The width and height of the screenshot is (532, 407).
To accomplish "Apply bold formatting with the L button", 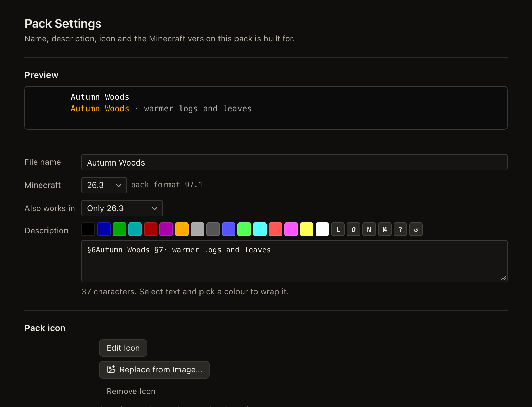I will [338, 229].
